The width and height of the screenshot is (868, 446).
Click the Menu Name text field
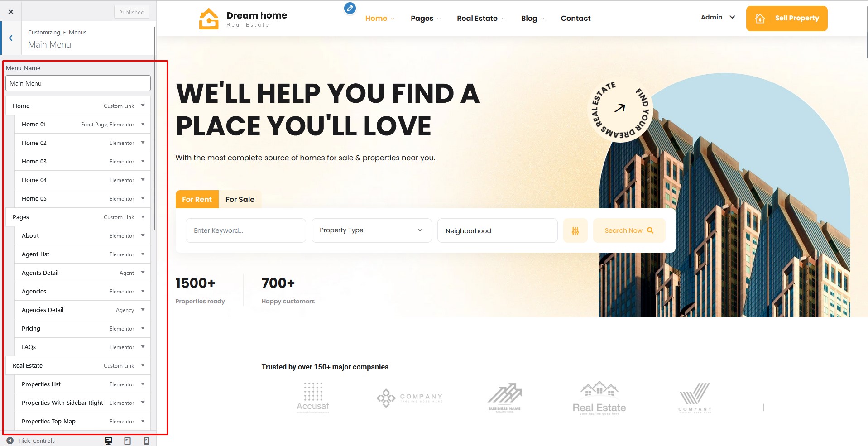pyautogui.click(x=78, y=83)
